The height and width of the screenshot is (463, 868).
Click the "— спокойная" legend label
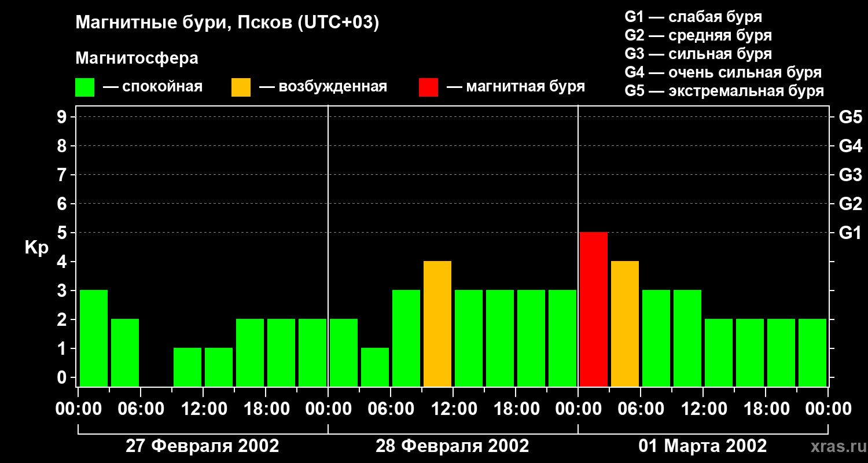(x=153, y=87)
